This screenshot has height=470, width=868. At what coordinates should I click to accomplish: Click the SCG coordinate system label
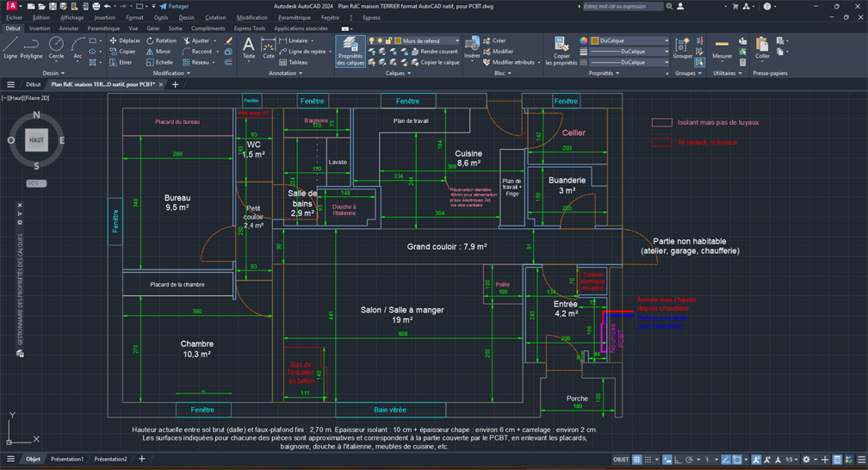36,183
